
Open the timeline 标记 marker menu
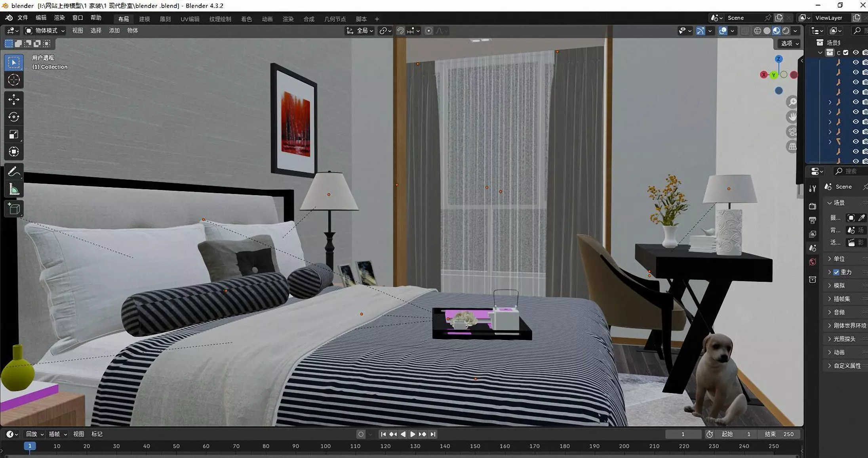(97, 434)
